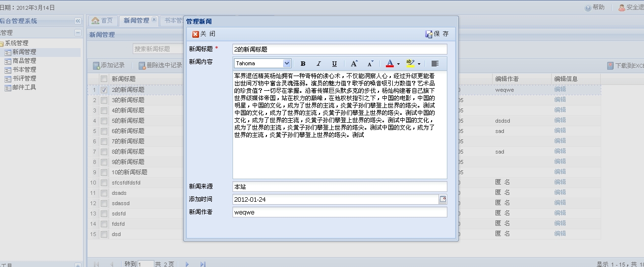The height and width of the screenshot is (267, 644).
Task: Select 商品管理 in the sidebar tree
Action: tap(24, 61)
